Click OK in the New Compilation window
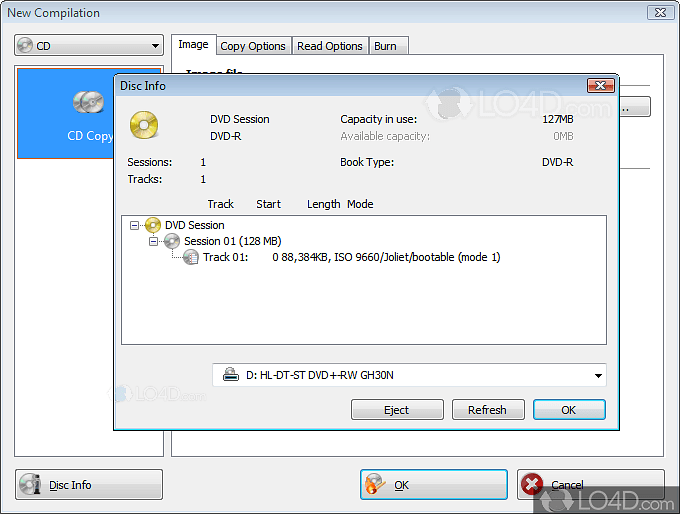 click(x=434, y=485)
